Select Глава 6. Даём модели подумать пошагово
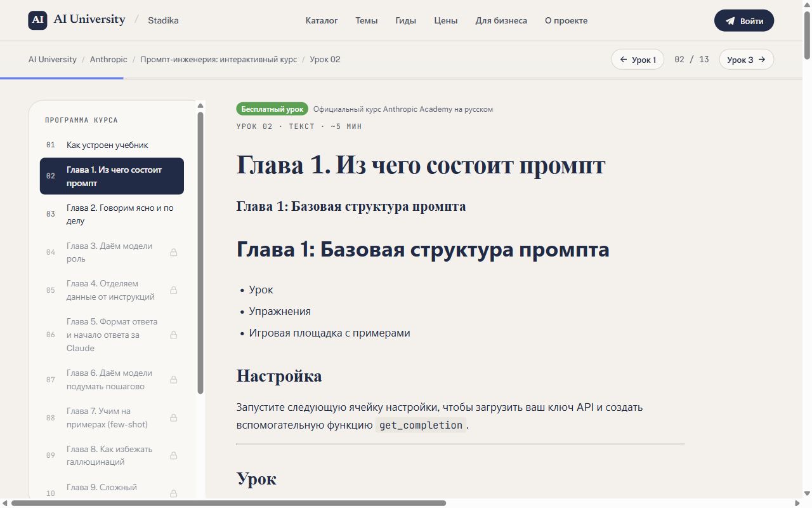This screenshot has width=812, height=508. [x=112, y=380]
